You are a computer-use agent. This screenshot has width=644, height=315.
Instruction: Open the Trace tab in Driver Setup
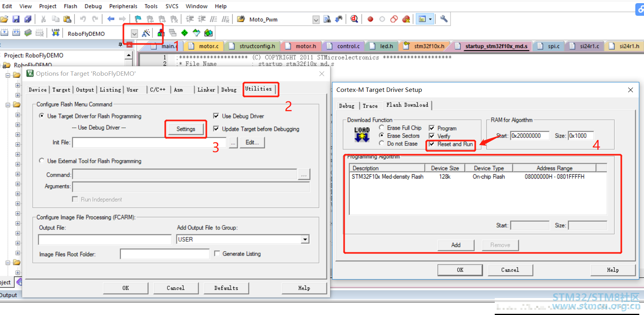(x=370, y=106)
